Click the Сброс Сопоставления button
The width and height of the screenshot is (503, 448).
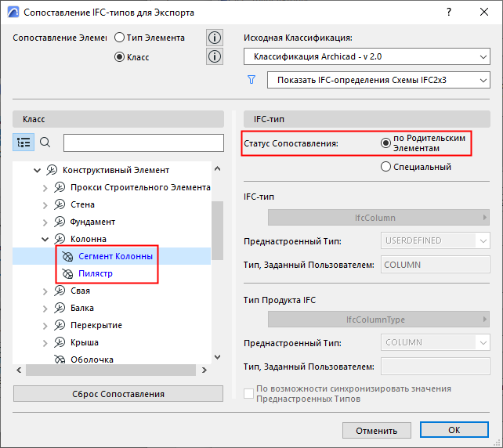point(118,394)
